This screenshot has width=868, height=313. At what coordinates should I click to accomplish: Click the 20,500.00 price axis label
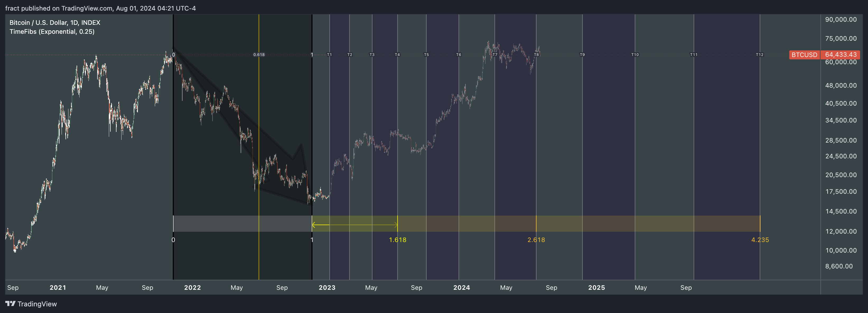(x=841, y=175)
